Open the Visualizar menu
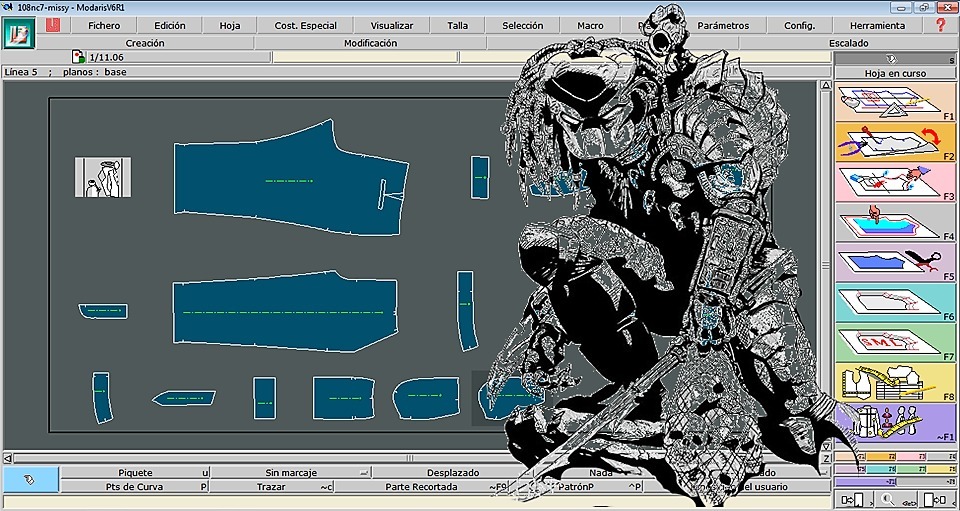 pos(392,26)
